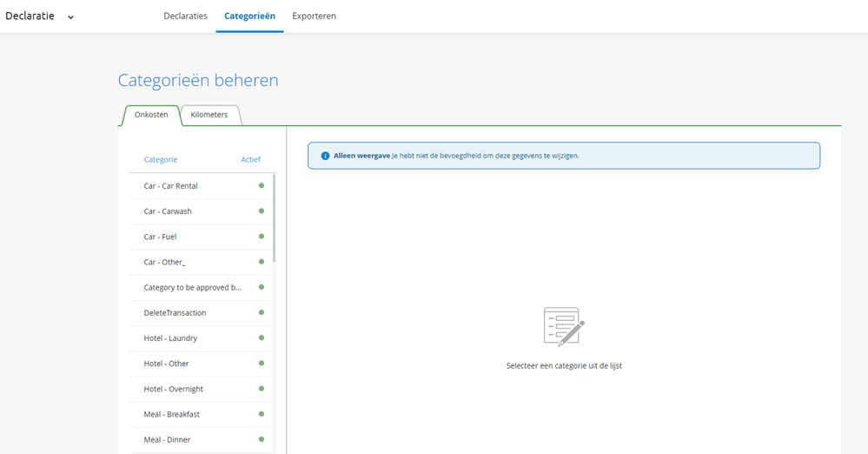Click the green active dot for Car - Car Rental

[262, 186]
